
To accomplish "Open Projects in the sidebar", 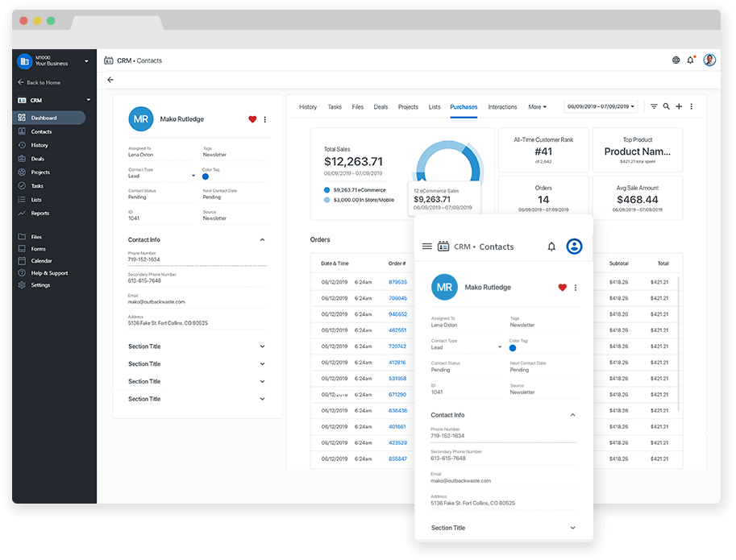I will [x=40, y=172].
